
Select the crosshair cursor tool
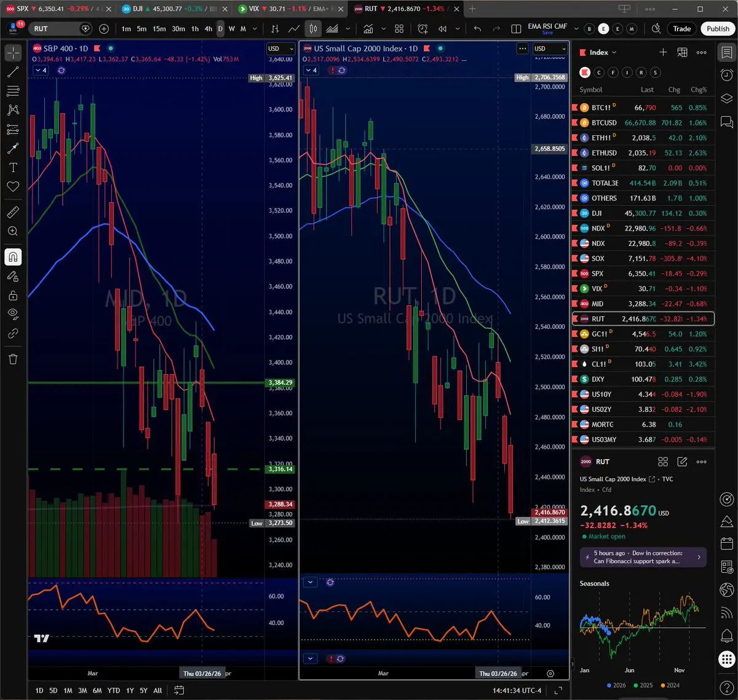(13, 53)
